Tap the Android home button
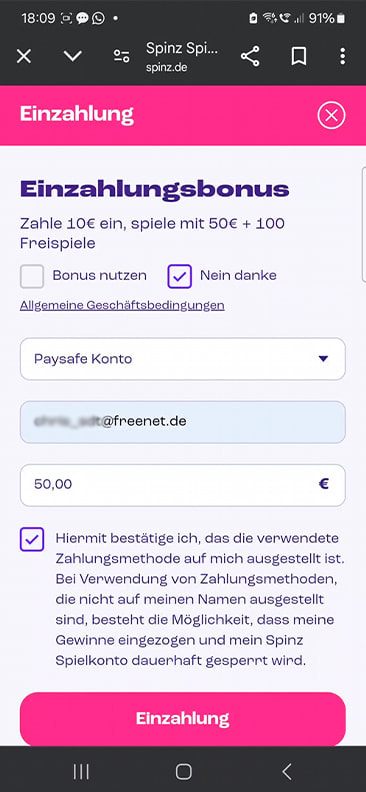This screenshot has width=366, height=792. coord(183,771)
